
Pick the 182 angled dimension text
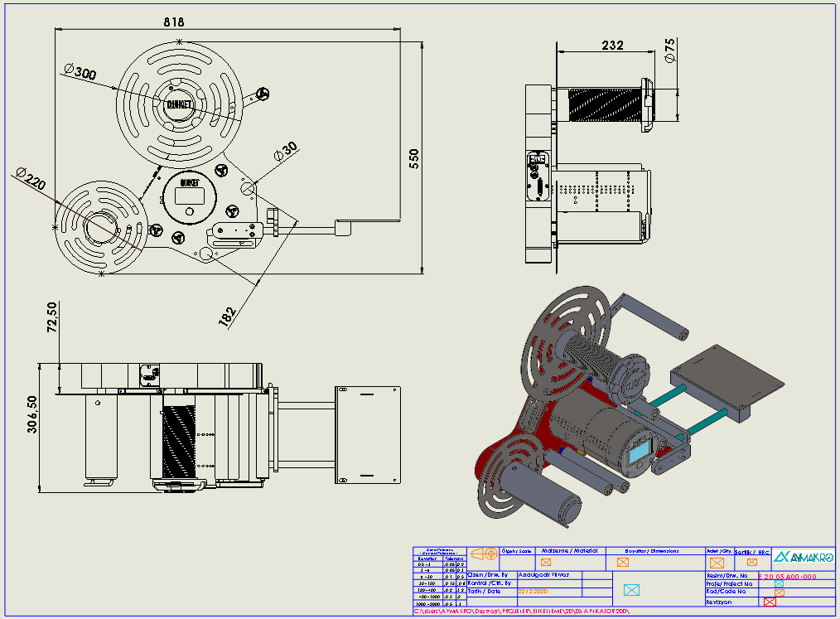point(228,317)
